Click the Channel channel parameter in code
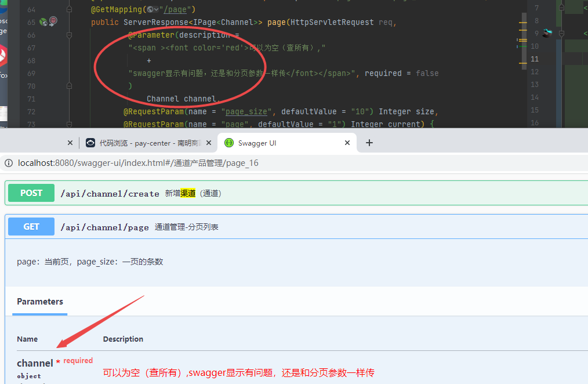The width and height of the screenshot is (588, 384). [181, 99]
